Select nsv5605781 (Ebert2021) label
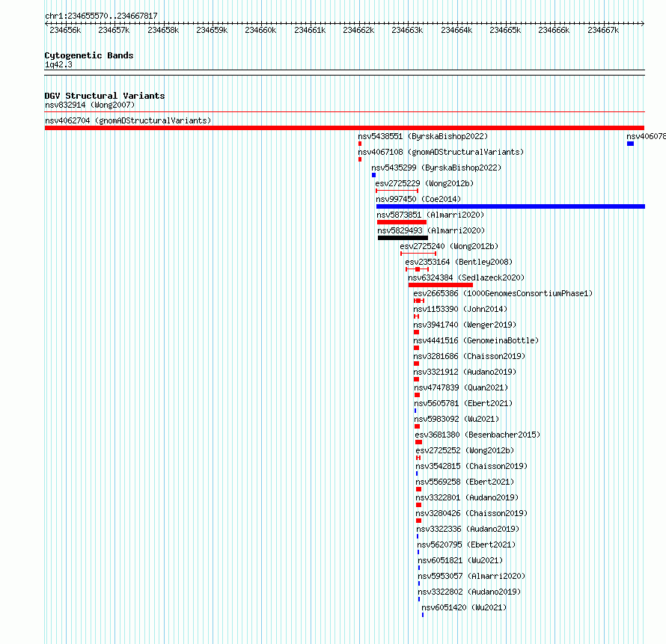Image resolution: width=666 pixels, height=644 pixels. click(x=463, y=403)
